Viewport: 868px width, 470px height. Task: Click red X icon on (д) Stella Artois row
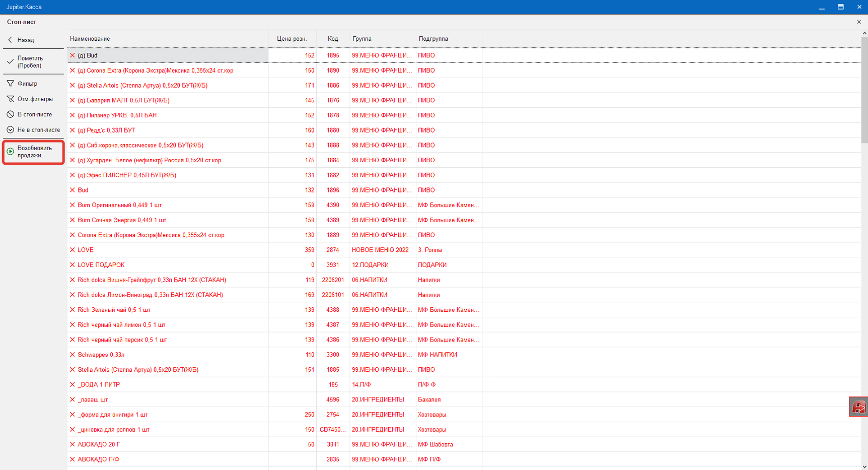73,86
